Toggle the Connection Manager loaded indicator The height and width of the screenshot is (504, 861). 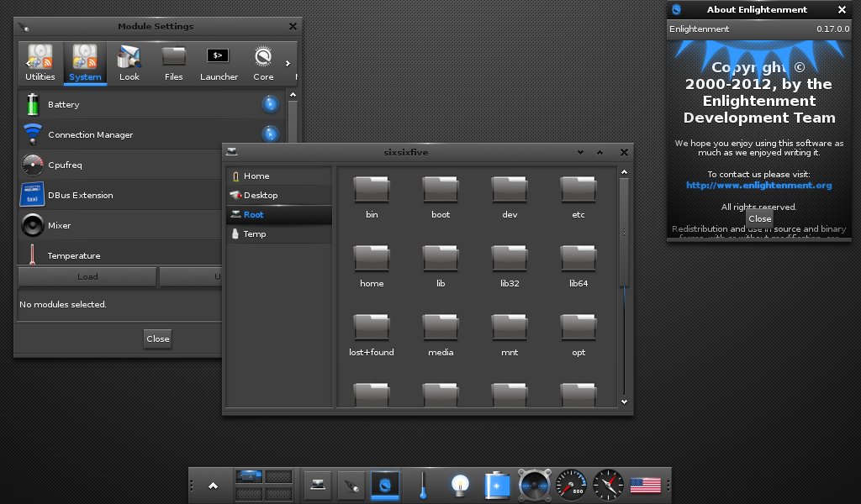tap(270, 134)
